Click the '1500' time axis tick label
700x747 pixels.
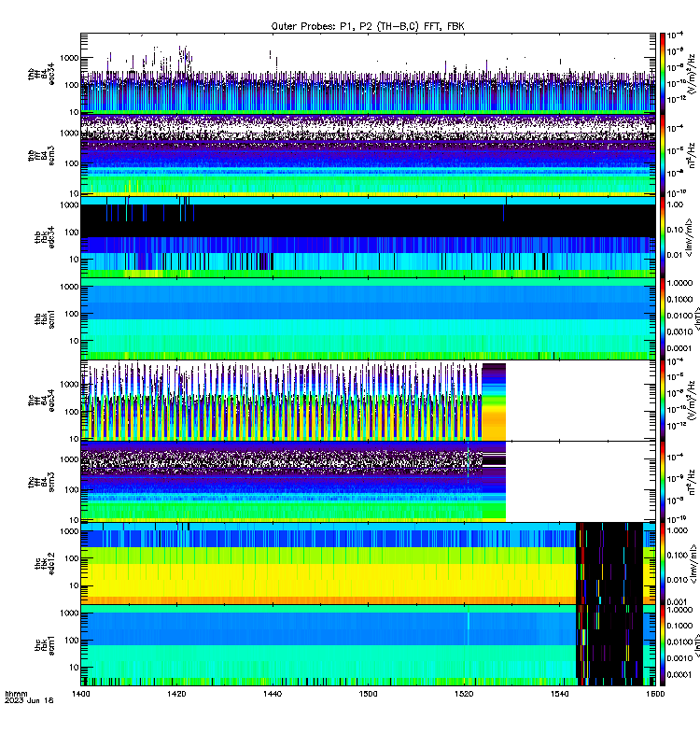[x=368, y=694]
